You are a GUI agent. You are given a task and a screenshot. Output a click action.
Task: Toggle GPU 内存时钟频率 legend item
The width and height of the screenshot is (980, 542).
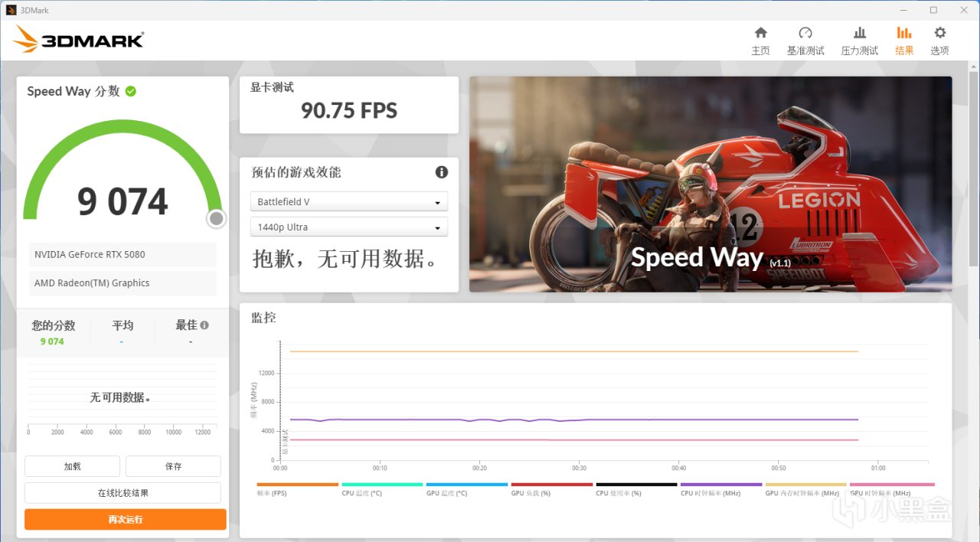(805, 489)
